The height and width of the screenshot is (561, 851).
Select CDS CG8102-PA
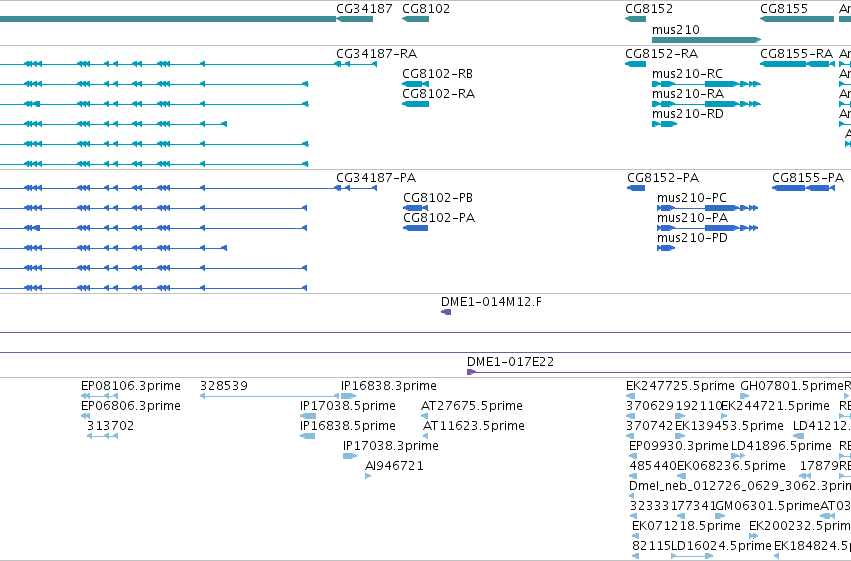(x=439, y=218)
